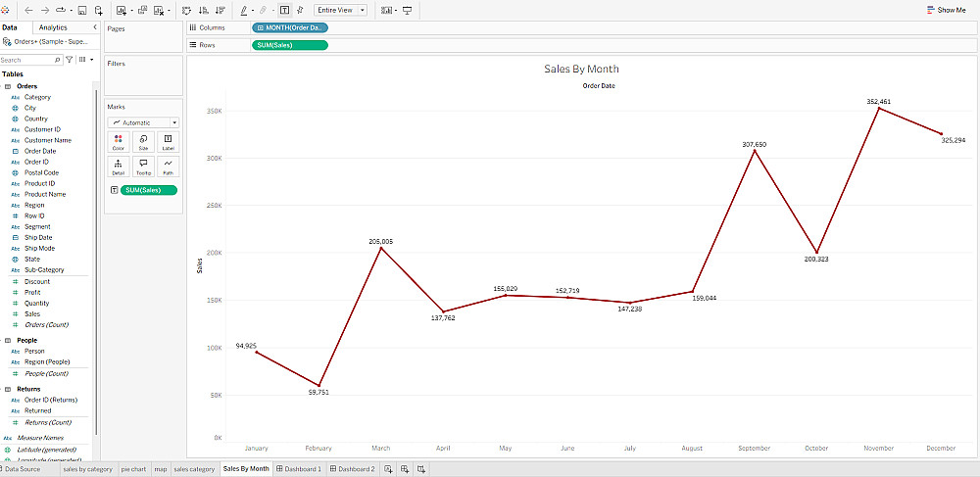Switch to the Analytics tab
This screenshot has width=980, height=477.
point(53,27)
